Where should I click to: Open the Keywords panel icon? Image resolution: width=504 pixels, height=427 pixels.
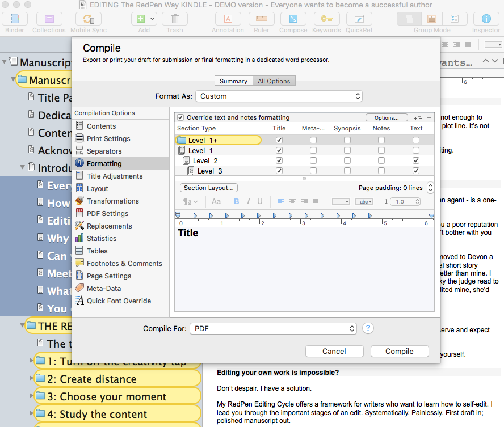pyautogui.click(x=326, y=19)
